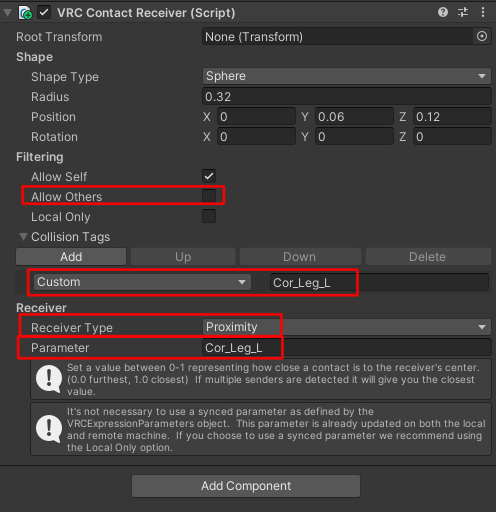The image size is (496, 512).
Task: Open the Shape Type Sphere dropdown
Action: 347,76
